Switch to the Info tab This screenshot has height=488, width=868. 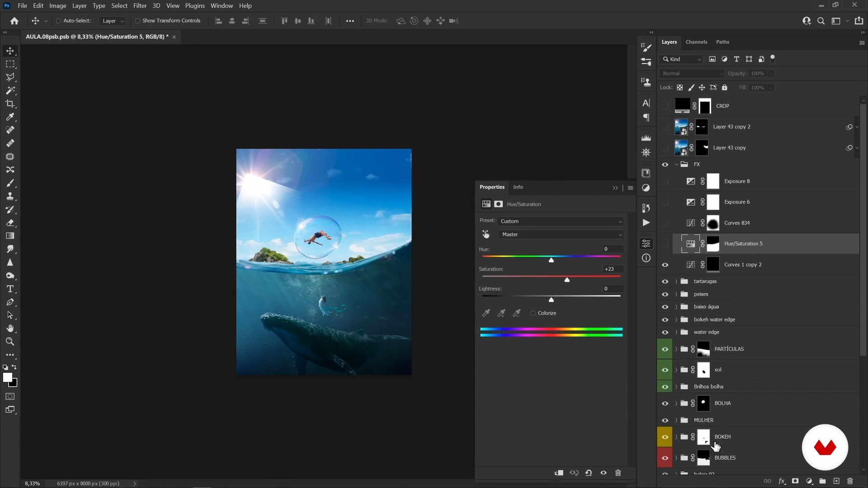coord(518,187)
